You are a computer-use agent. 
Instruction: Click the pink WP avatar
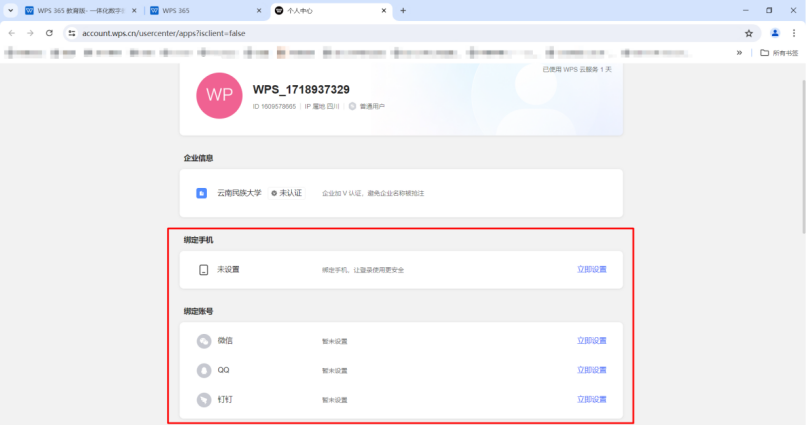(x=219, y=96)
